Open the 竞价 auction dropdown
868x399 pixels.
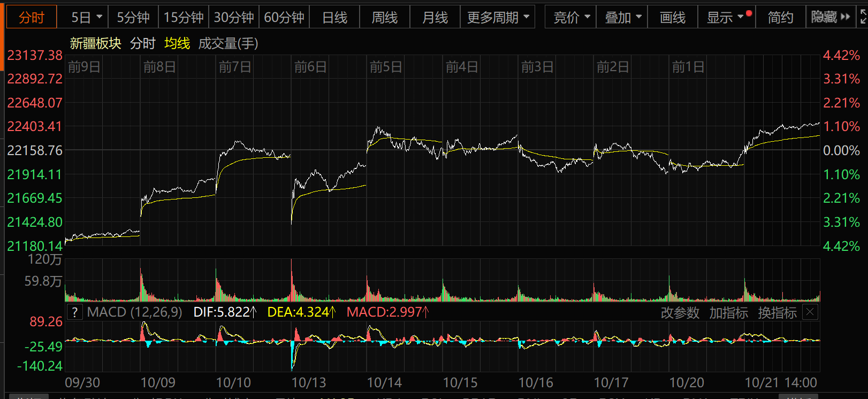click(571, 18)
